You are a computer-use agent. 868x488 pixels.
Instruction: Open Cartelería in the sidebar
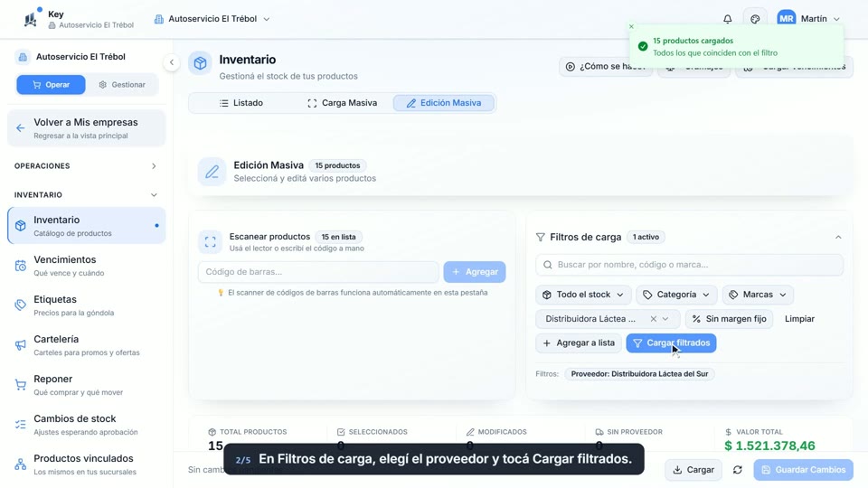[x=87, y=345]
